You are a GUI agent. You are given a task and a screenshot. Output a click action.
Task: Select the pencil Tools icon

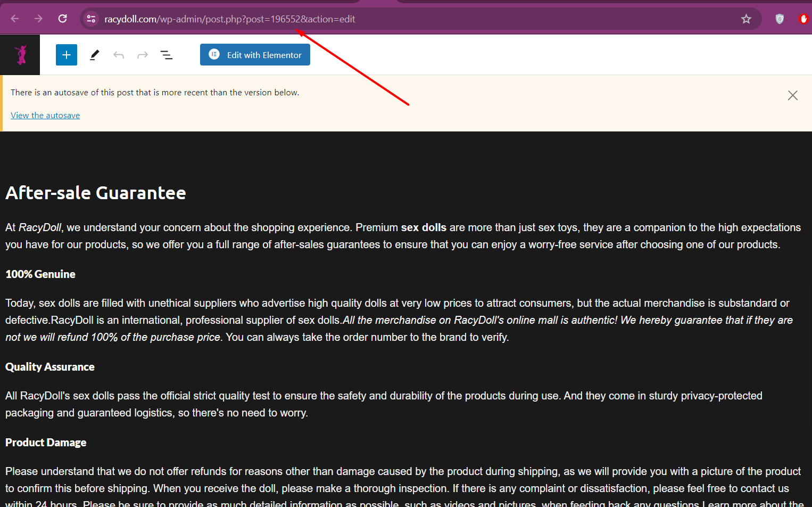point(95,55)
